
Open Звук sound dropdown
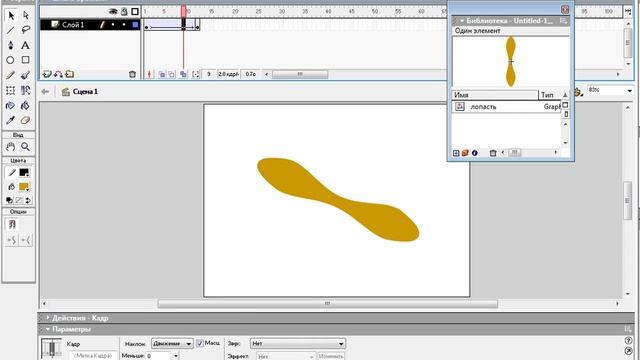tap(298, 344)
